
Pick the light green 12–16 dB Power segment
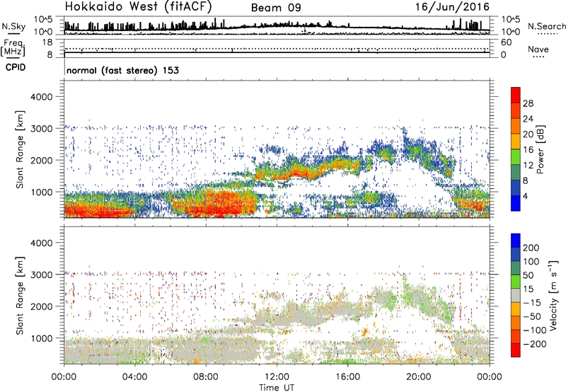(x=516, y=157)
